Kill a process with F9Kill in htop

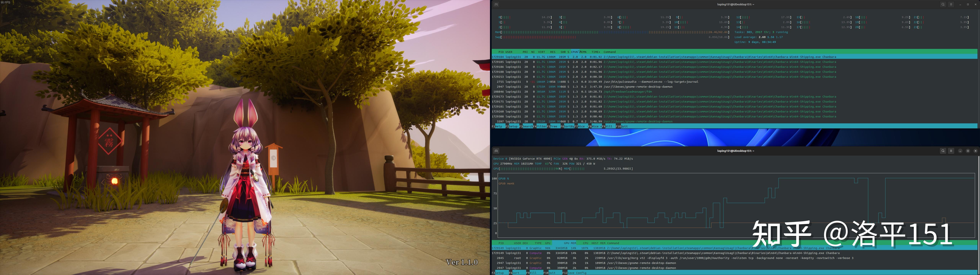609,126
